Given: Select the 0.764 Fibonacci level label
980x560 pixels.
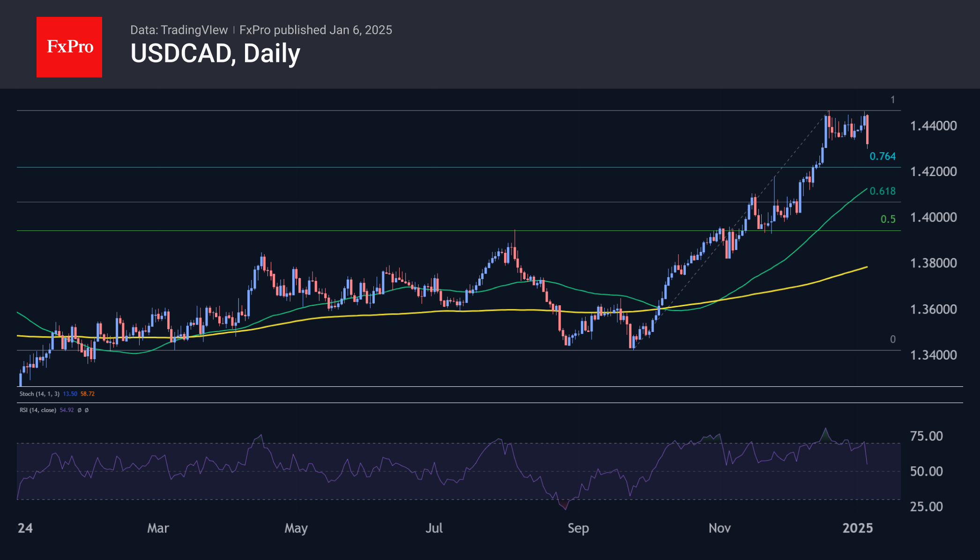Looking at the screenshot, I should click(882, 156).
